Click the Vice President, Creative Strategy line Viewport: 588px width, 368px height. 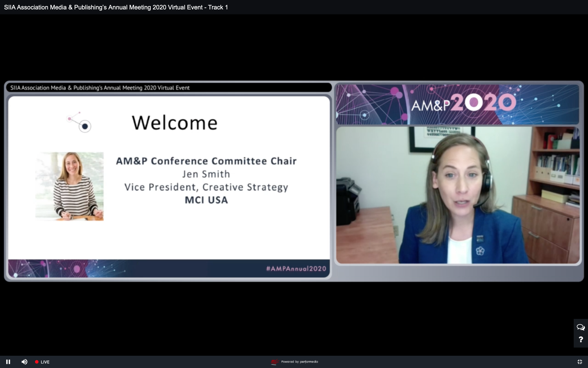click(206, 187)
